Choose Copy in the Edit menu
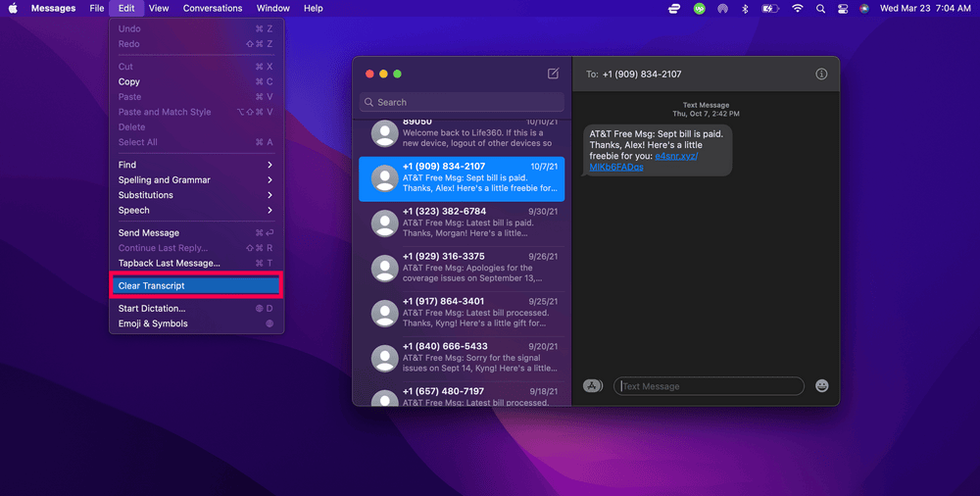The height and width of the screenshot is (496, 980). coord(196,81)
